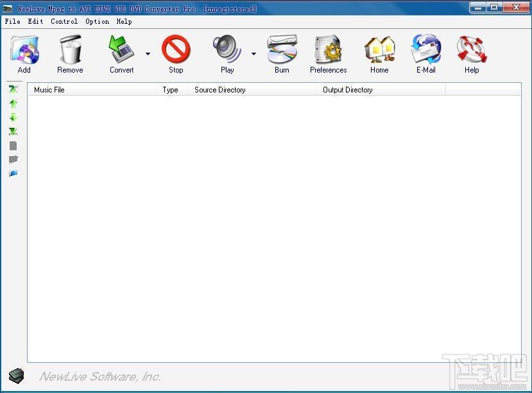
Task: Expand the Play dropdown arrow
Action: [x=253, y=54]
